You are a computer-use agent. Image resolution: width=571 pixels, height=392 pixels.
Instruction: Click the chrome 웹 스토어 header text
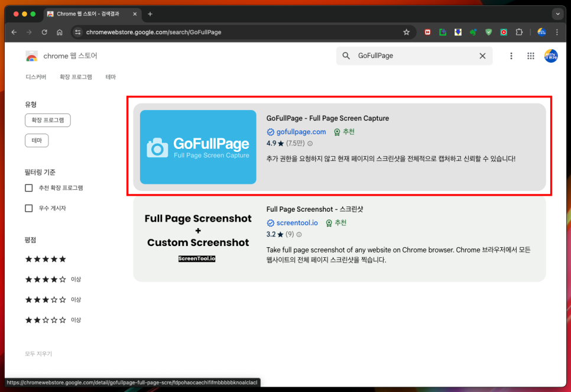click(x=70, y=56)
